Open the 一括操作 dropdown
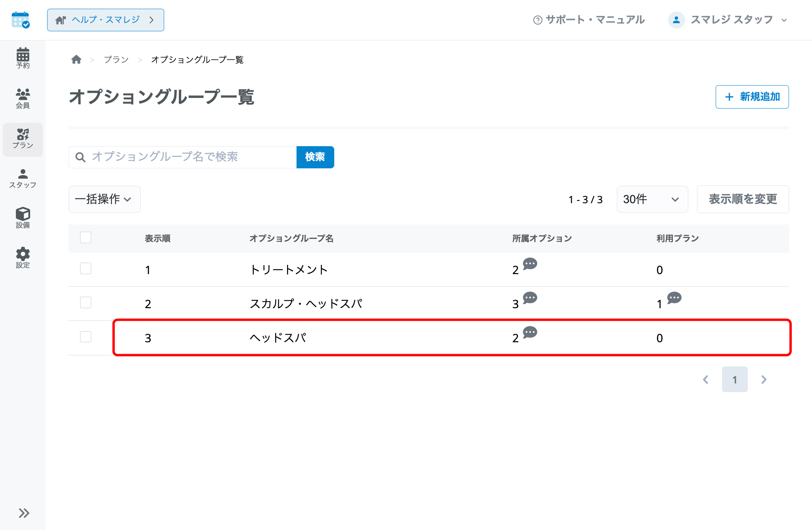Image resolution: width=812 pixels, height=530 pixels. pyautogui.click(x=104, y=199)
